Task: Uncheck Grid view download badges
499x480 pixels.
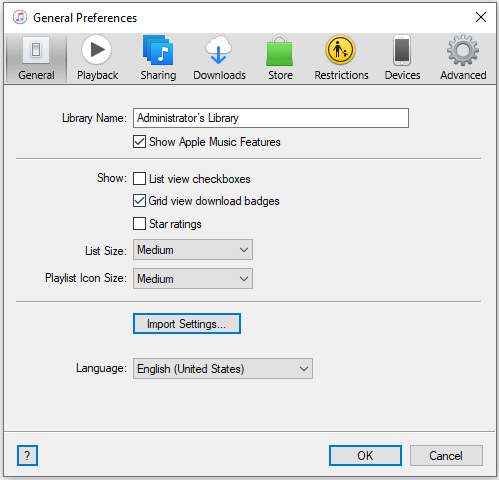Action: (139, 201)
